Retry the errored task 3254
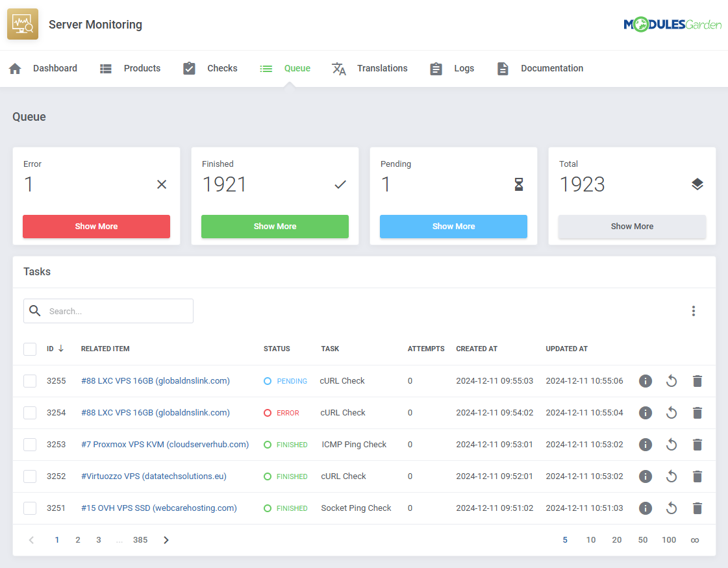This screenshot has width=728, height=568. click(672, 413)
